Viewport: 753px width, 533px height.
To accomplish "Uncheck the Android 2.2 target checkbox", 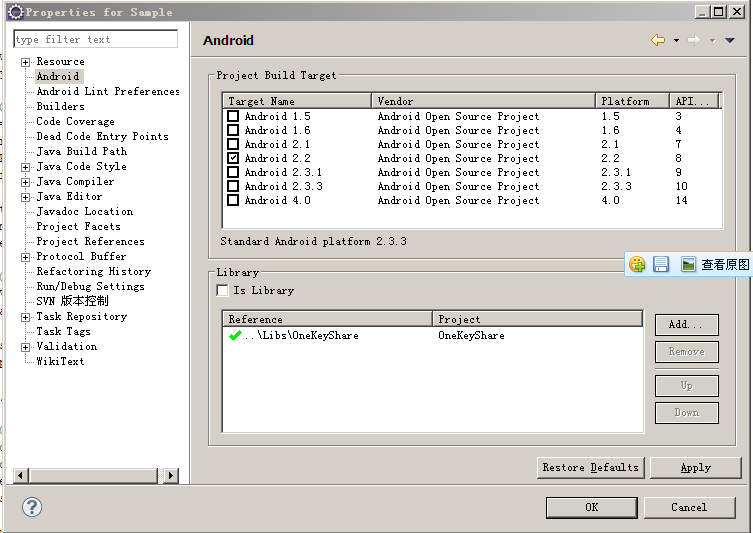I will click(x=233, y=158).
